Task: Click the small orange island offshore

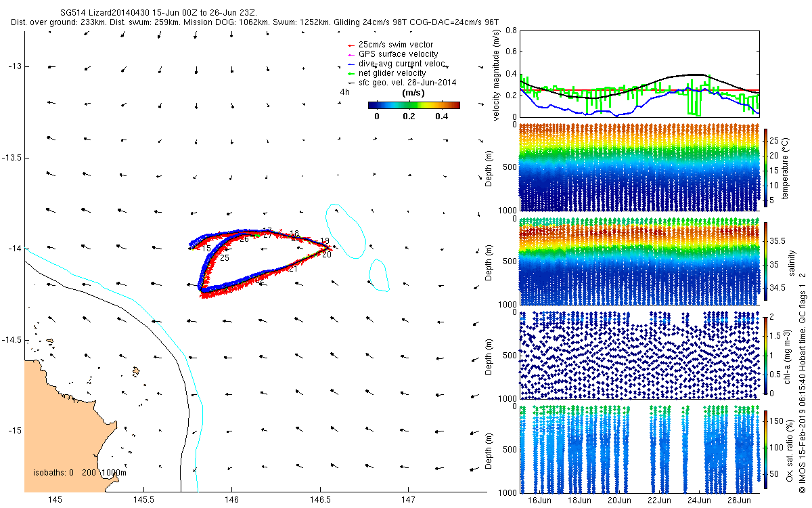Action: 136,371
